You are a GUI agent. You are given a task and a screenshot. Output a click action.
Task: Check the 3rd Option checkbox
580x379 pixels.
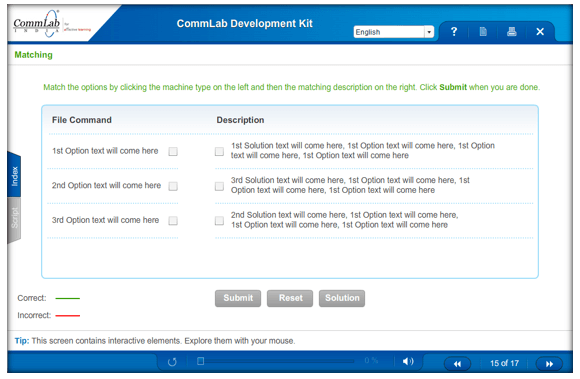click(x=173, y=221)
